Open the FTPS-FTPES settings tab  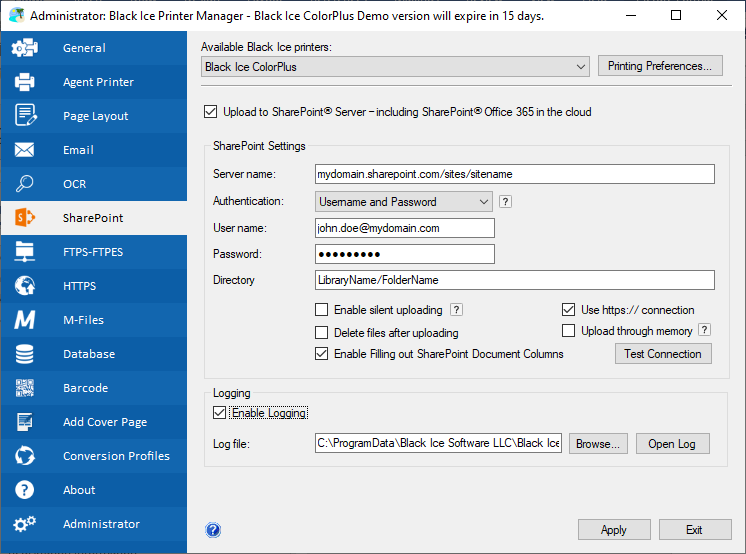coord(93,252)
